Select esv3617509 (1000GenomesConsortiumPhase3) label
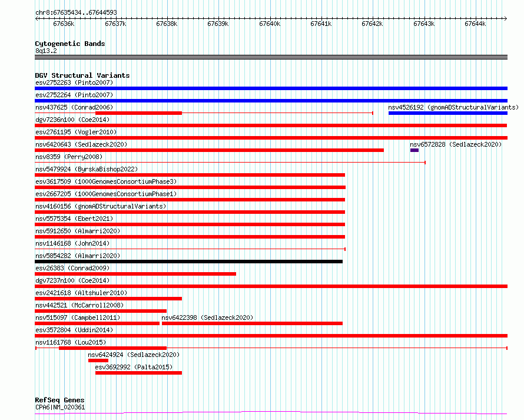Image resolution: width=524 pixels, height=420 pixels. (106, 181)
